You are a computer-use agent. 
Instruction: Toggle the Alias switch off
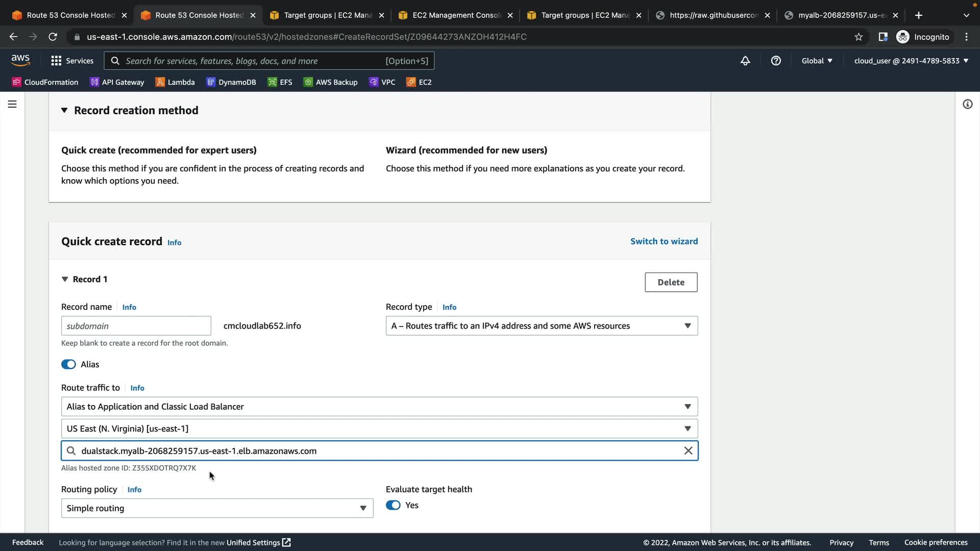pos(68,364)
